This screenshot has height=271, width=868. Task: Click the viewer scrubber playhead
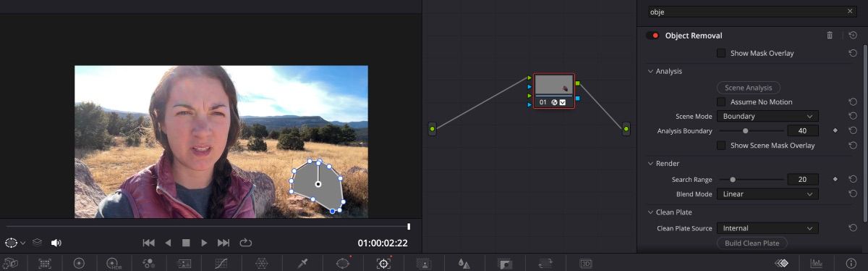409,227
